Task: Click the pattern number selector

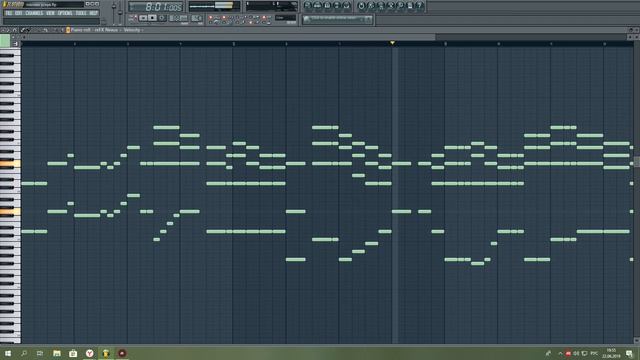Action: pyautogui.click(x=196, y=18)
